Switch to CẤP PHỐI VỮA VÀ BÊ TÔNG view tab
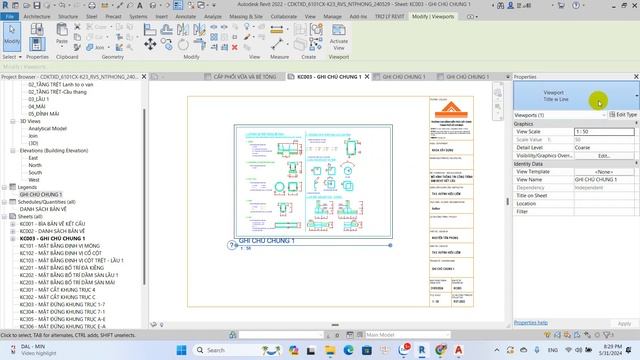The height and width of the screenshot is (360, 640). [244, 77]
